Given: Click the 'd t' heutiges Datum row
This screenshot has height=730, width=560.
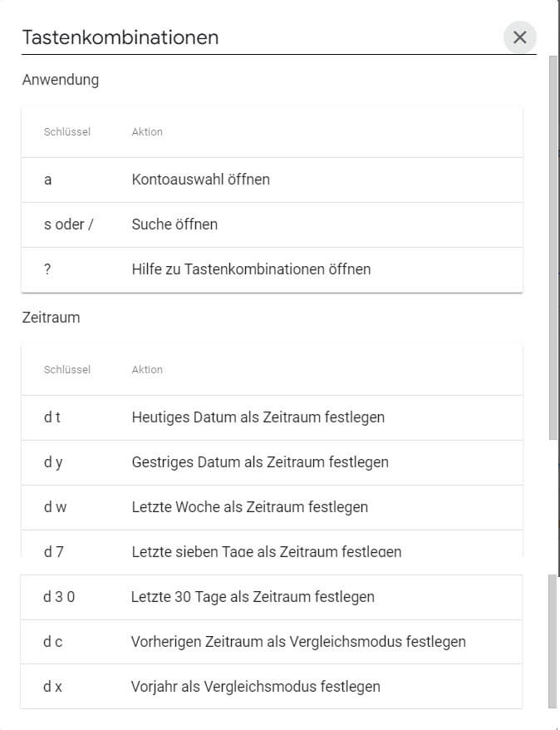Looking at the screenshot, I should pyautogui.click(x=249, y=417).
